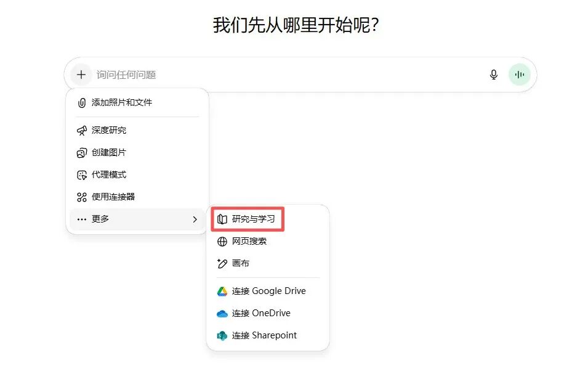This screenshot has width=588, height=376.
Task: Click the 询问任何问题 input field
Action: 283,75
